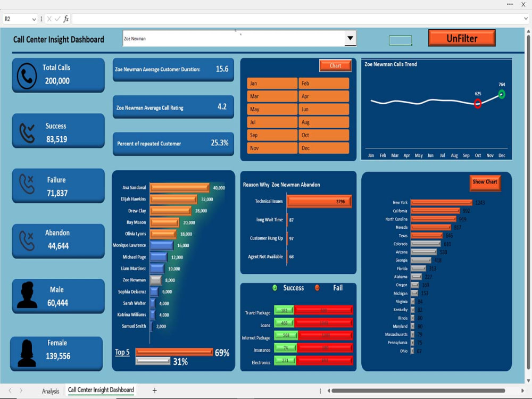Image resolution: width=532 pixels, height=399 pixels.
Task: Expand the Name Box dropdown
Action: [34, 19]
